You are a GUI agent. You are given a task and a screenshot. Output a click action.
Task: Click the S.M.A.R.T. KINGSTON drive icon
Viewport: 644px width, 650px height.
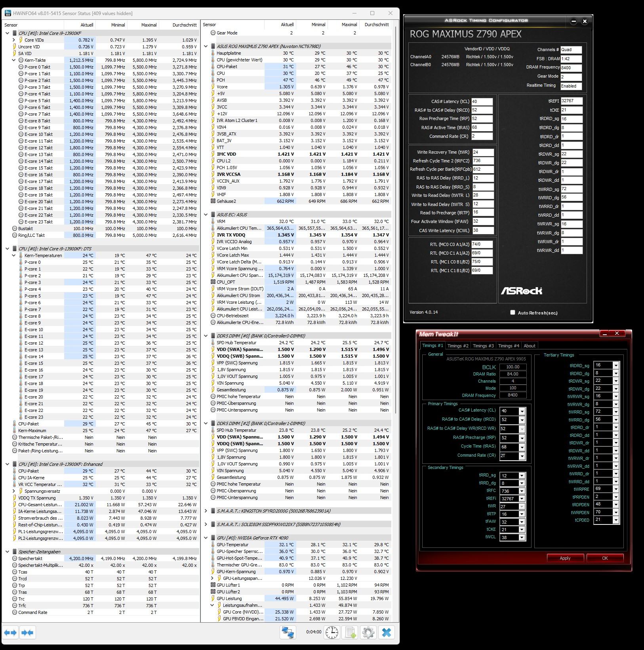213,511
